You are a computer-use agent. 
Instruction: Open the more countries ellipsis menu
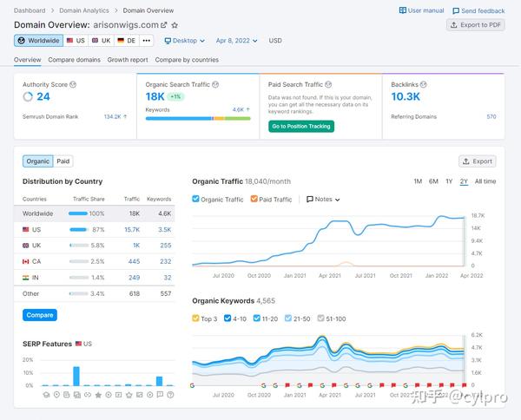(x=146, y=41)
